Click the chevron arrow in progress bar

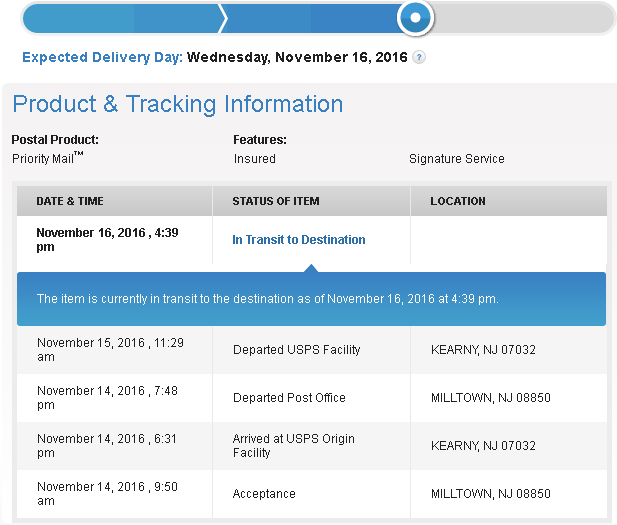click(223, 17)
